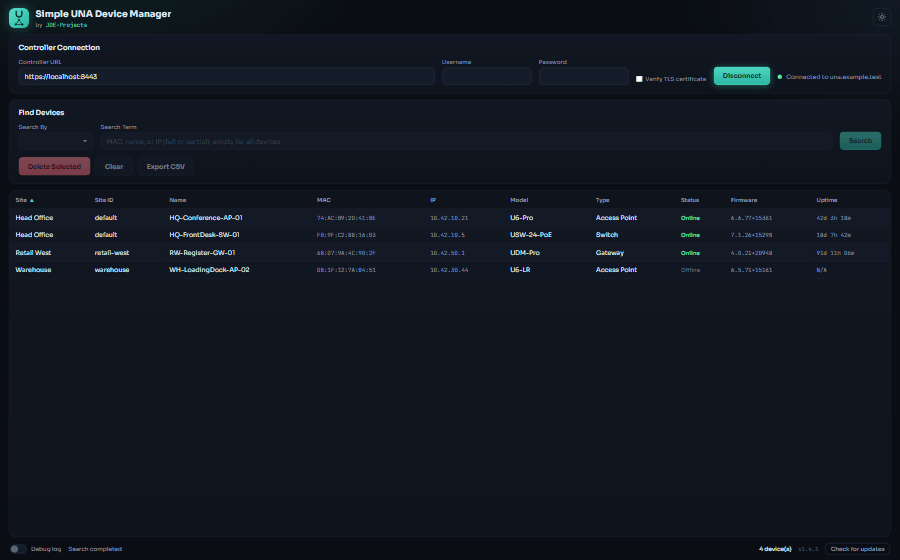Sort by the Type column header
900x560 pixels.
(x=602, y=200)
